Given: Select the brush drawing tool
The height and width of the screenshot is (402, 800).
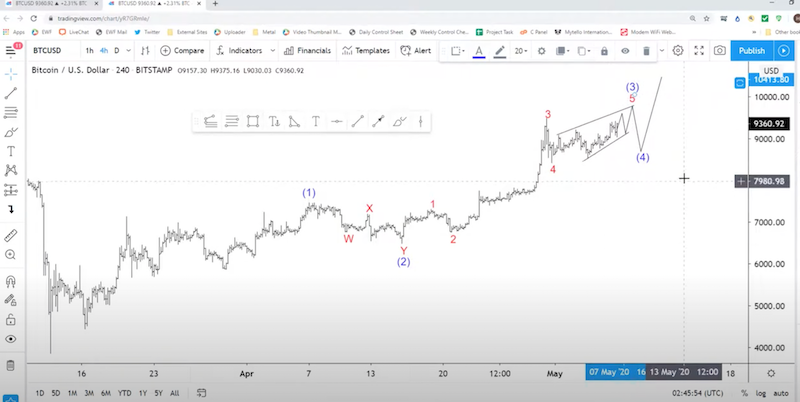Looking at the screenshot, I should tap(11, 131).
